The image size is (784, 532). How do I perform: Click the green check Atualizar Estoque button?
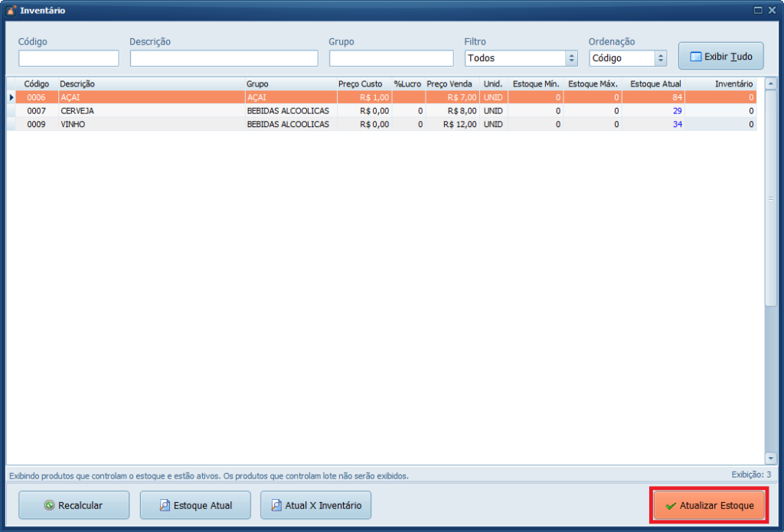coord(708,505)
